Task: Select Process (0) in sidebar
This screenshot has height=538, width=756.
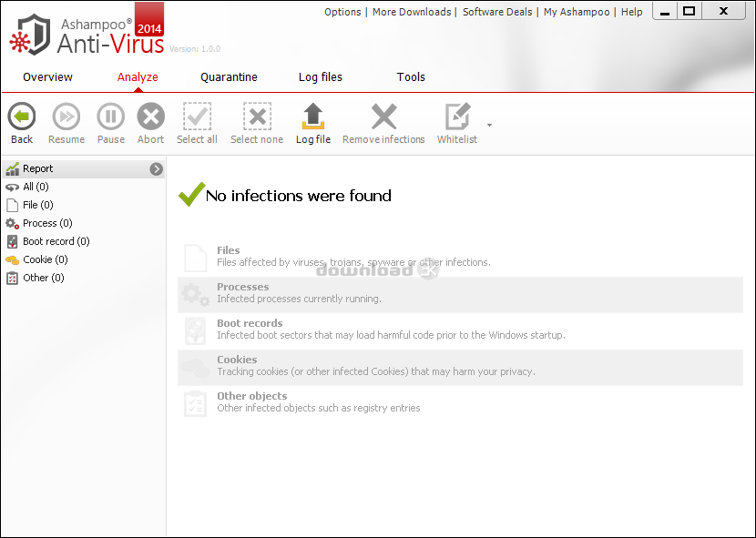Action: [47, 223]
